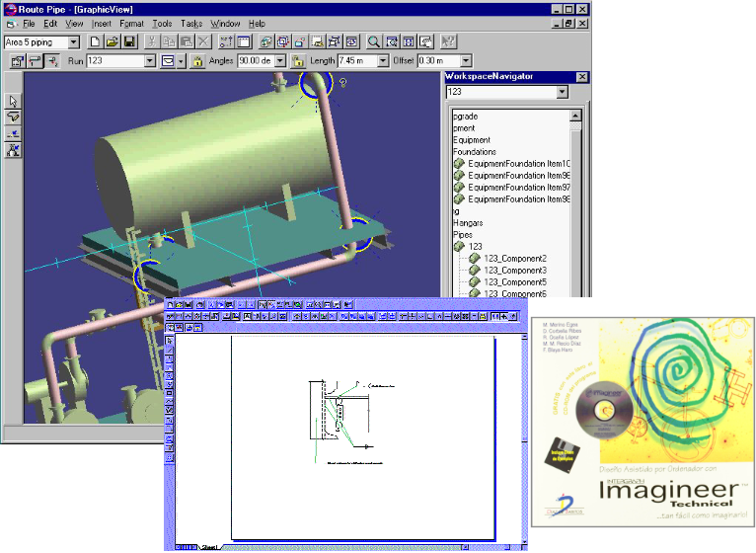Viewport: 756px width, 553px height.
Task: Click the Zoom magnifier icon
Action: click(374, 41)
